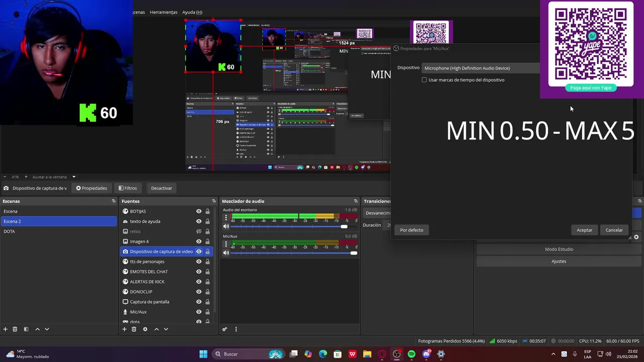Select the Escena 2 scene

tap(58, 221)
